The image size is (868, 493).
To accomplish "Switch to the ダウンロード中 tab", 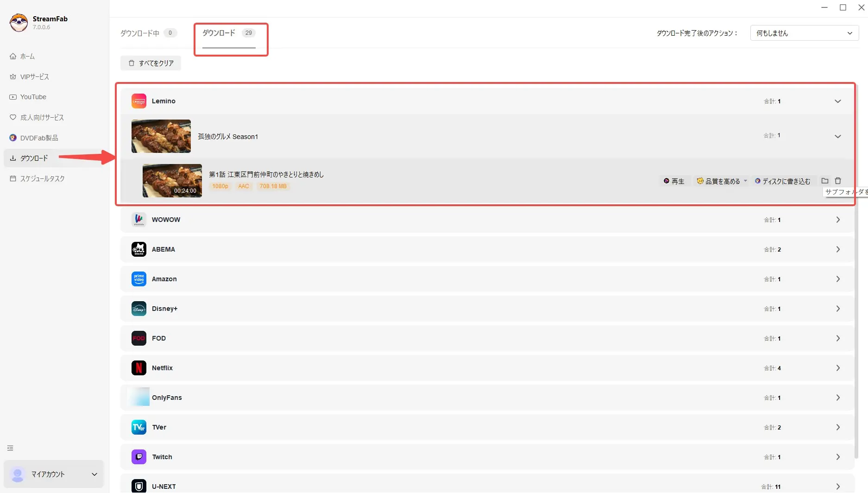I will 149,33.
